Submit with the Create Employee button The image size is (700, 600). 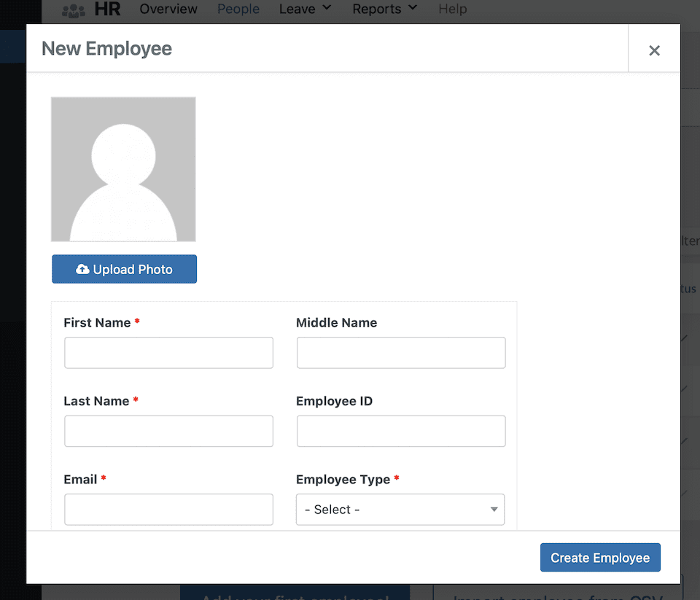[x=599, y=558]
